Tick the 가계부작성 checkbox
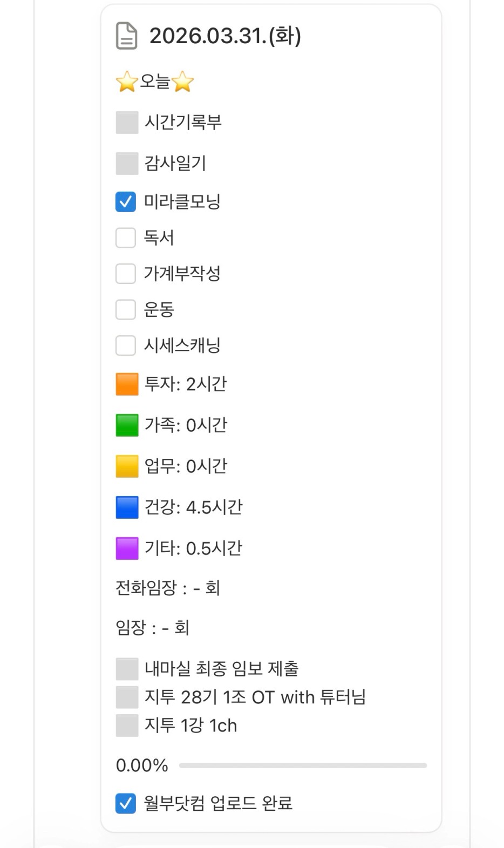The image size is (504, 848). pyautogui.click(x=126, y=274)
